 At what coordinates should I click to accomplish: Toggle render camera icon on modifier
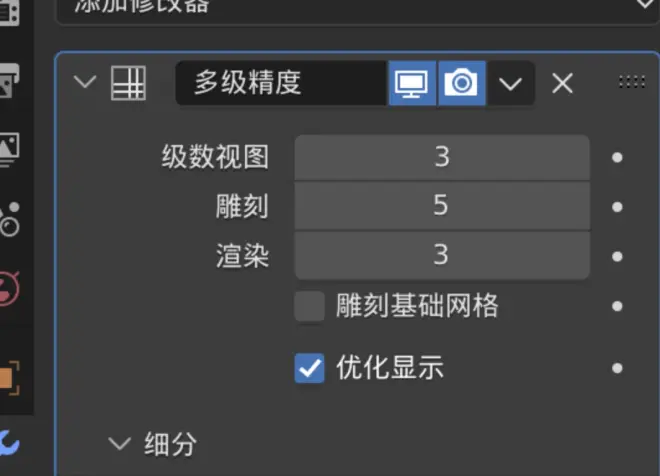pos(462,83)
